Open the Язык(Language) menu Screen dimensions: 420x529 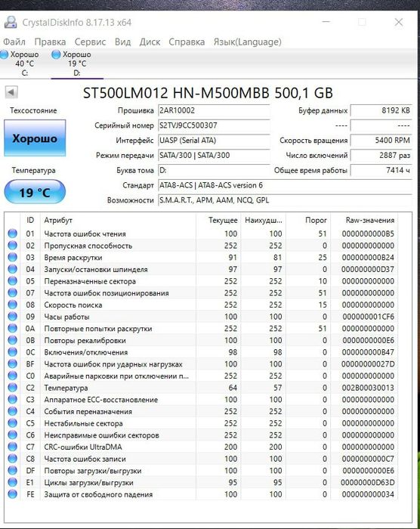coord(247,42)
